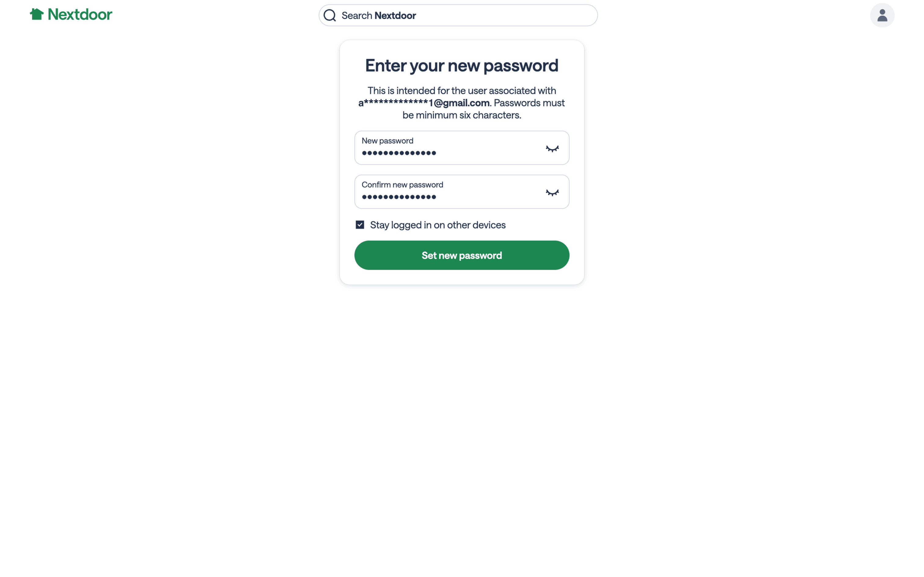Click the 'Enter your new password' heading
This screenshot has height=577, width=924.
coord(462,66)
